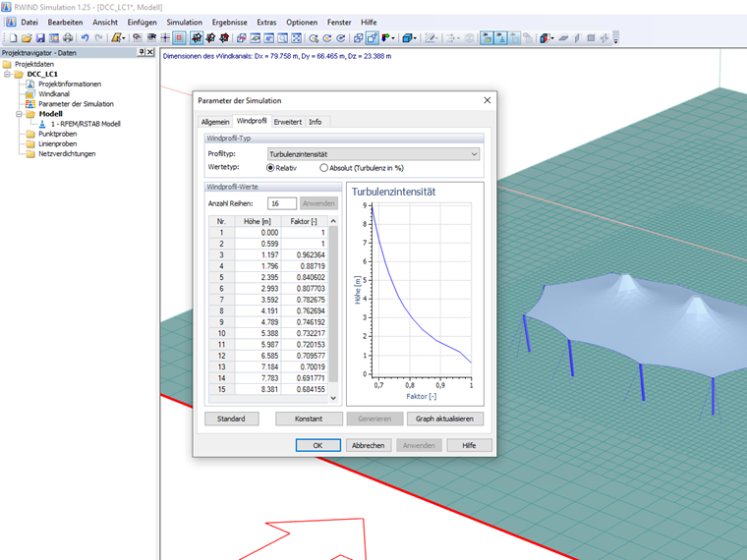Viewport: 747px width, 560px height.
Task: Open dropdown arrow next to blue cube icon
Action: [x=415, y=38]
